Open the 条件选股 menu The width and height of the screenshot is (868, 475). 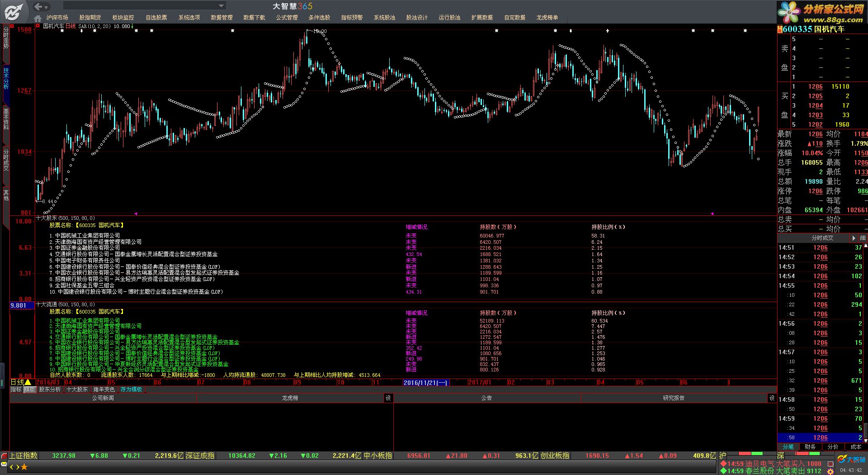(319, 18)
